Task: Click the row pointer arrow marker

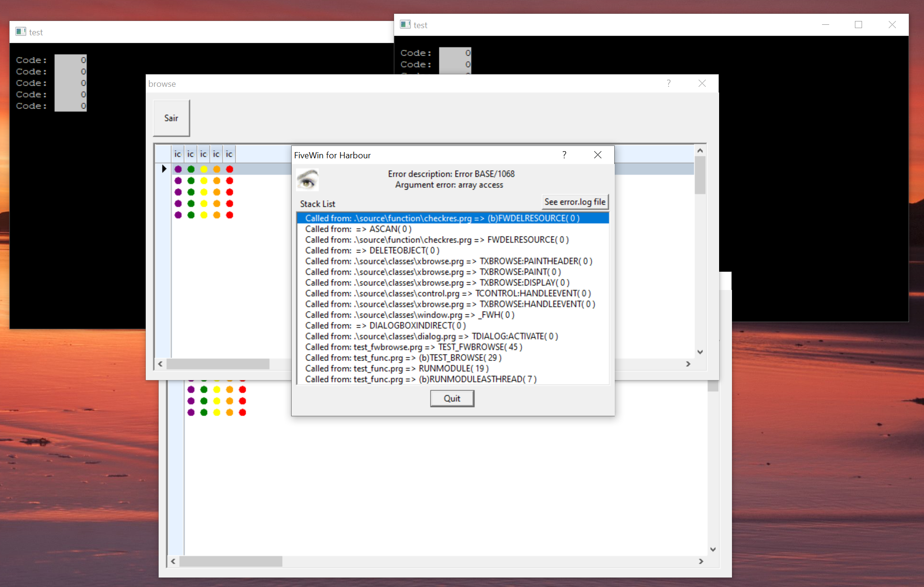Action: 164,169
